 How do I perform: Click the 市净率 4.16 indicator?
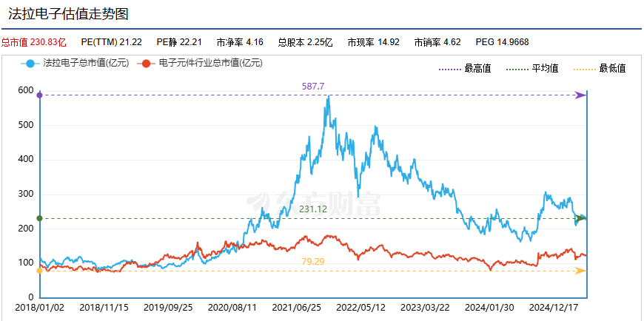point(240,42)
